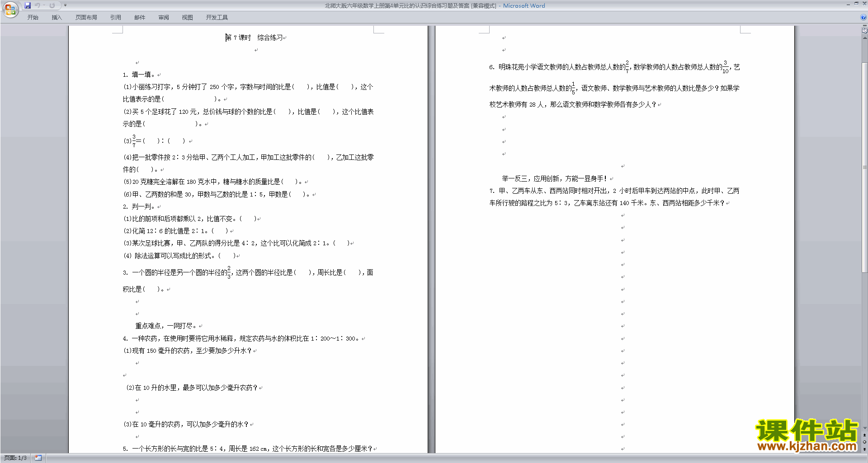Click line (4) 除法运算可以写成比的形式
The image size is (868, 463).
point(181,256)
